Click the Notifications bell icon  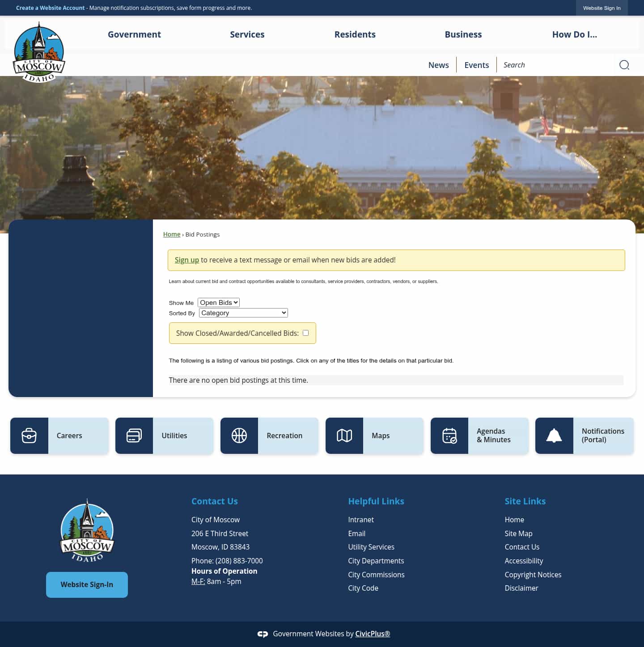[x=555, y=435]
